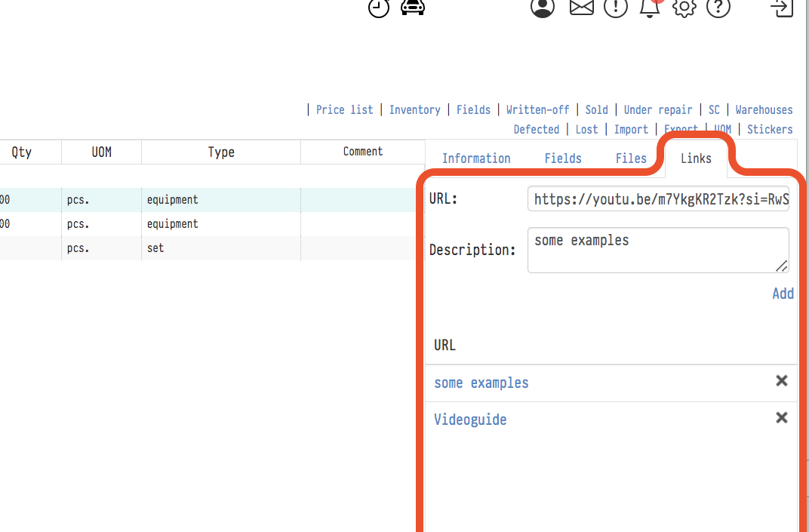Click the help question mark icon
Image resolution: width=809 pixels, height=532 pixels.
(718, 7)
